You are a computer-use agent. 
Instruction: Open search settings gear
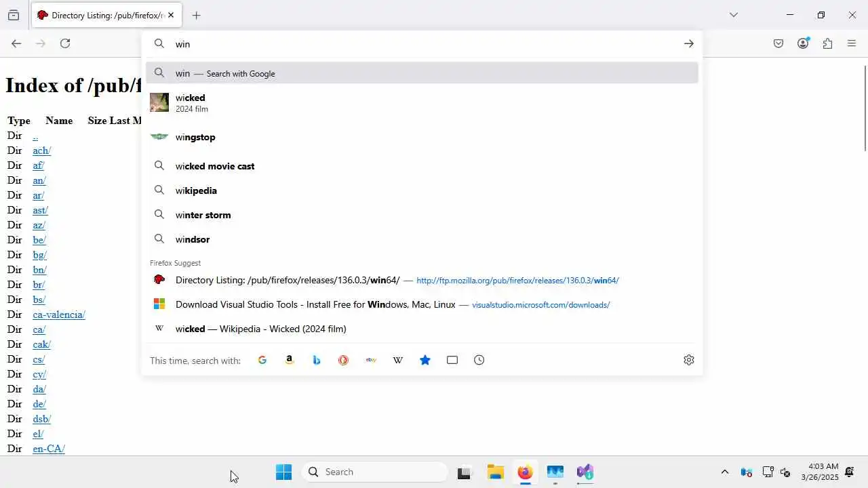tap(689, 360)
